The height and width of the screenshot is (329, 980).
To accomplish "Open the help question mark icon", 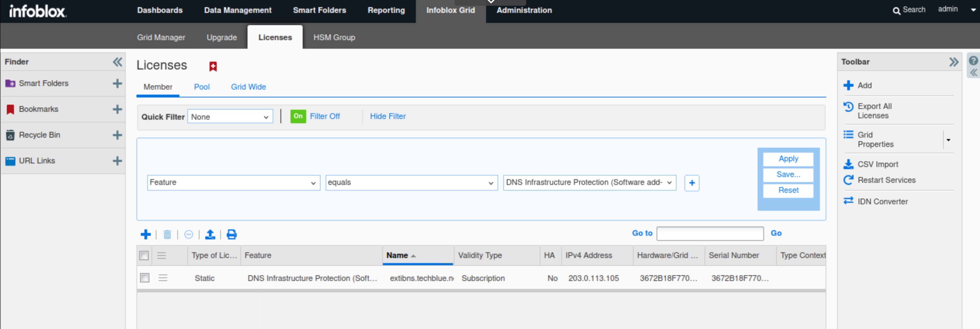I will click(973, 61).
